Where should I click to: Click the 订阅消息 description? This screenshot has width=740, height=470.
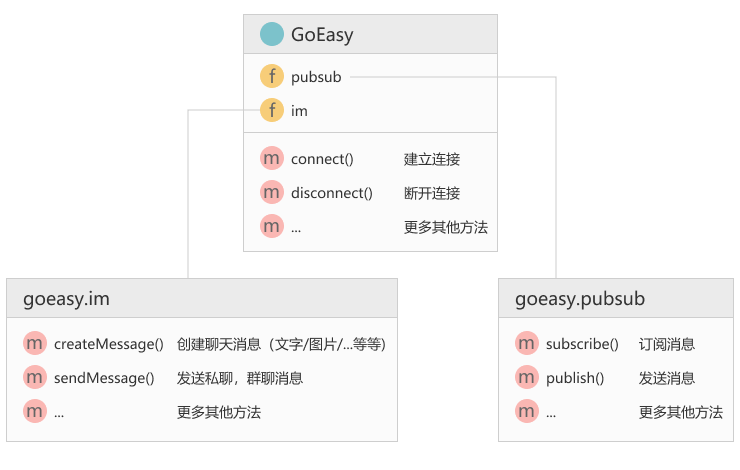[x=667, y=344]
